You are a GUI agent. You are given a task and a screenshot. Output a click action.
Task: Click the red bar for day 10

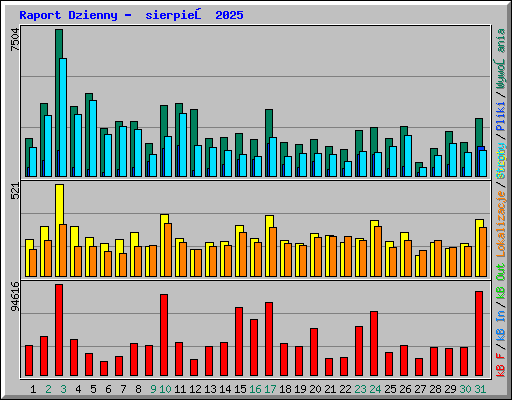pos(164,335)
